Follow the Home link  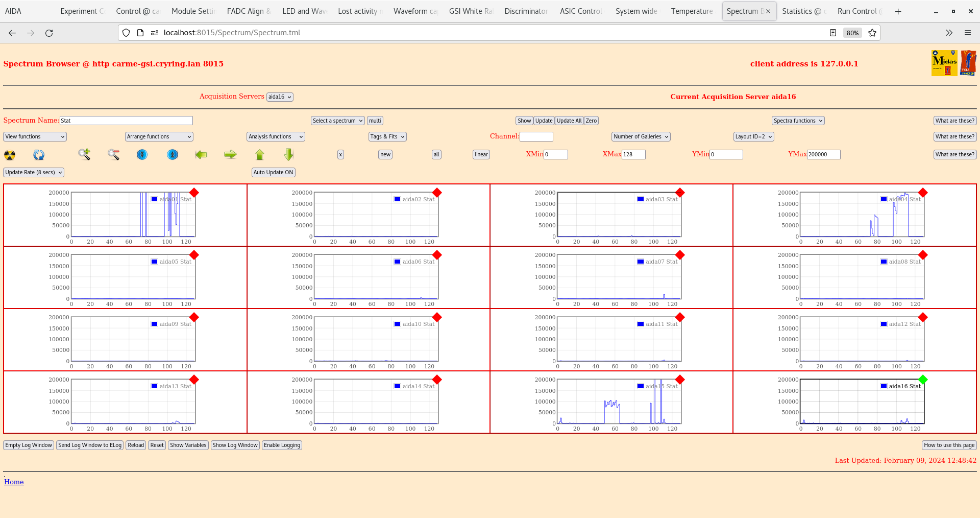coord(14,482)
